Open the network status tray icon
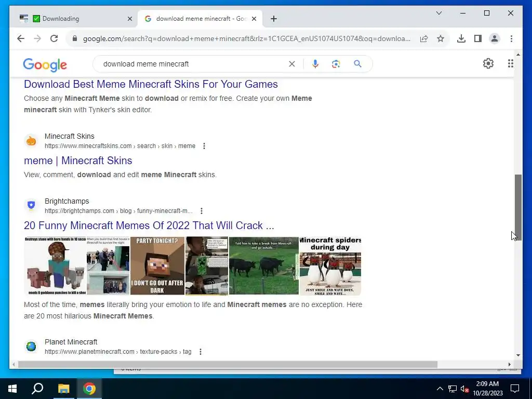Image resolution: width=532 pixels, height=399 pixels. [x=453, y=389]
